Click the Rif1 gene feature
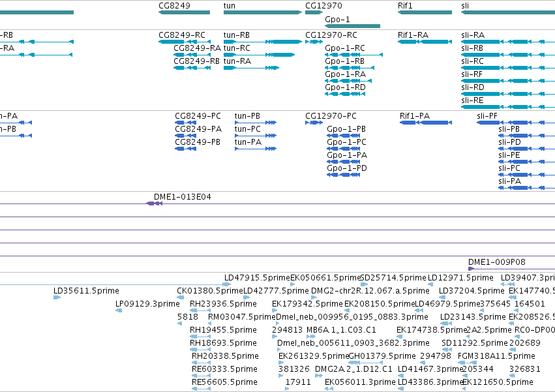Screen dimensions: 555x392 click(x=425, y=12)
